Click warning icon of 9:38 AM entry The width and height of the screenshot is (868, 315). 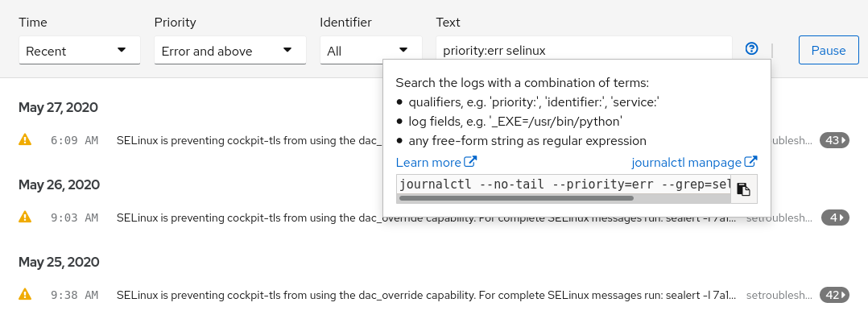[25, 295]
